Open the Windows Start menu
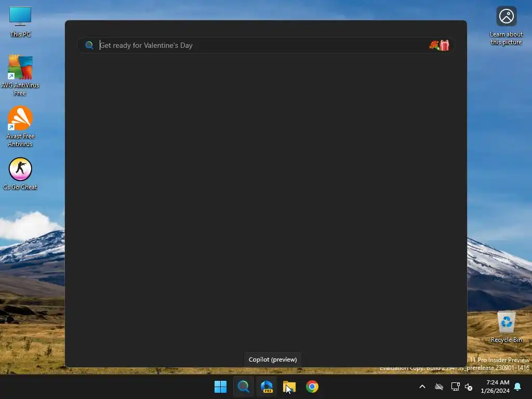The height and width of the screenshot is (399, 532). pyautogui.click(x=220, y=387)
